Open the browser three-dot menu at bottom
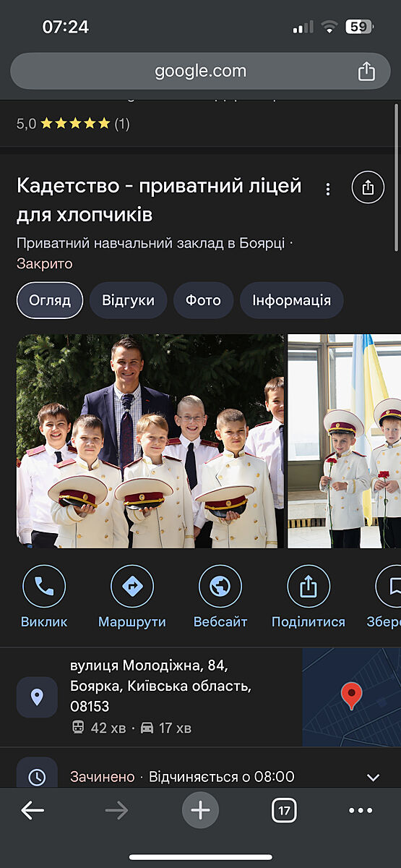This screenshot has width=401, height=868. click(361, 810)
